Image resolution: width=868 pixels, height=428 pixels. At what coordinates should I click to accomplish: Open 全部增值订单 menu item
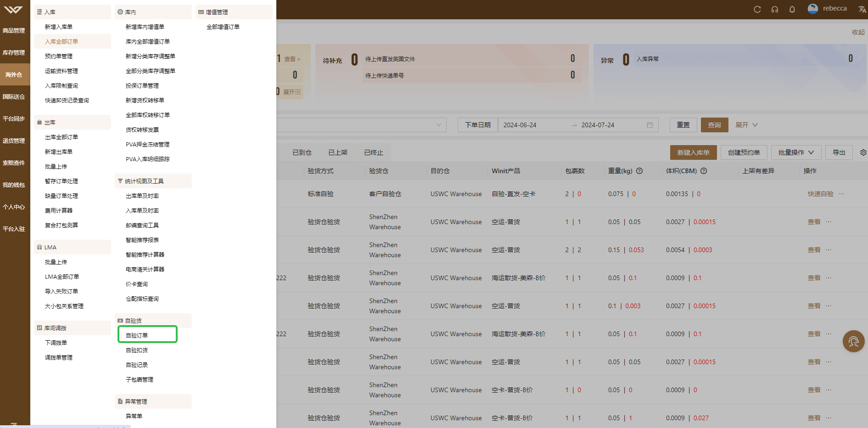(x=223, y=27)
